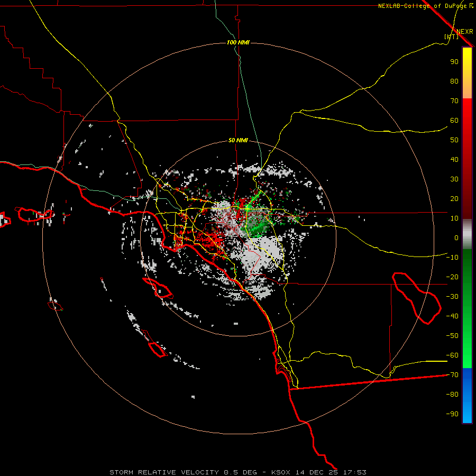
Task: Click the Salton Sea outline on the map
Action: pos(417,298)
